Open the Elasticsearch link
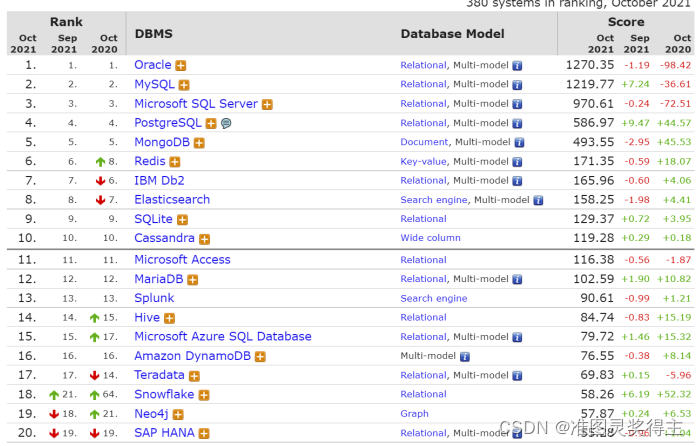Viewport: 699px width, 446px height. pos(172,199)
